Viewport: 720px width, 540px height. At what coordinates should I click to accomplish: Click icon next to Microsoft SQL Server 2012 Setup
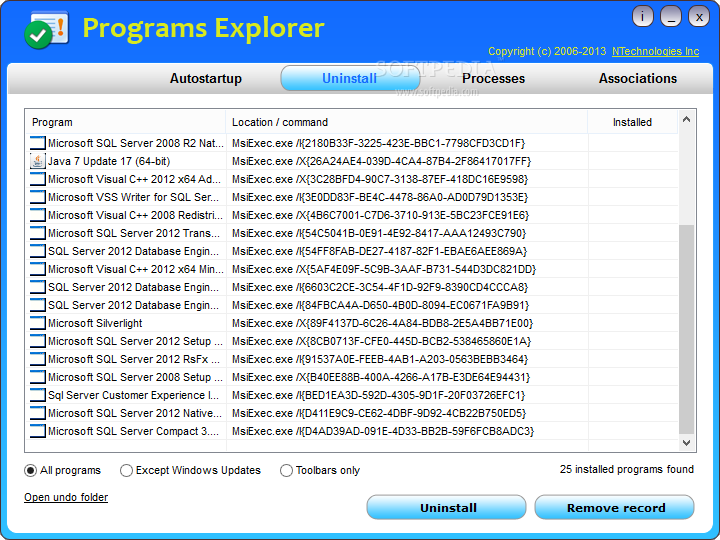pyautogui.click(x=38, y=341)
